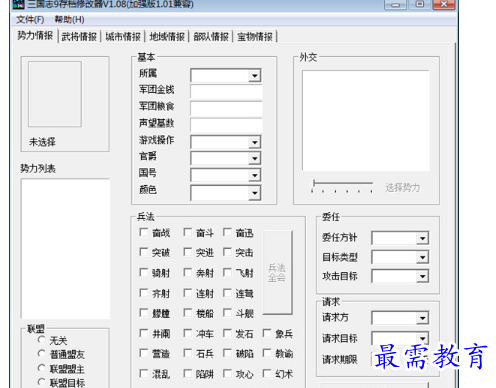Switch to the 部队情报 tab

click(x=211, y=36)
